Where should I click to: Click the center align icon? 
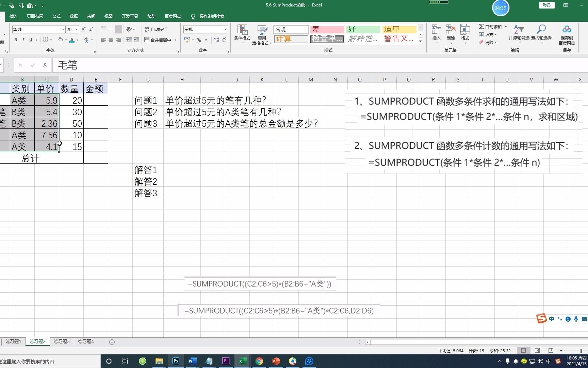click(111, 40)
